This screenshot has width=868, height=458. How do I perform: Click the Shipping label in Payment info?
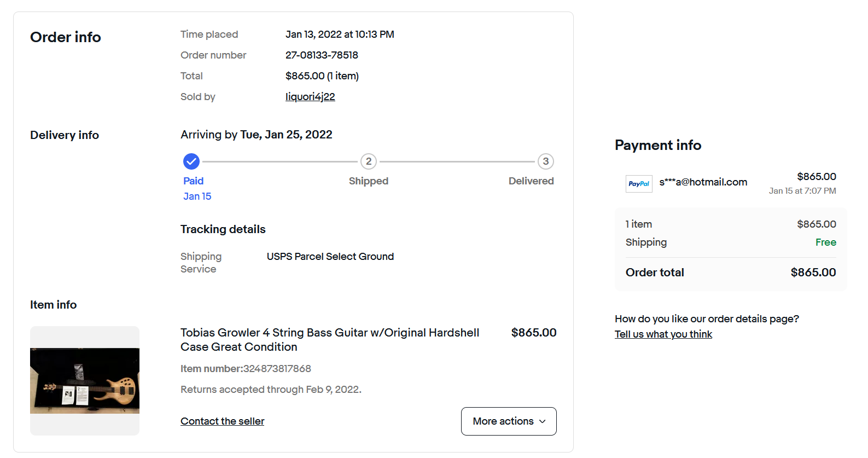[646, 242]
